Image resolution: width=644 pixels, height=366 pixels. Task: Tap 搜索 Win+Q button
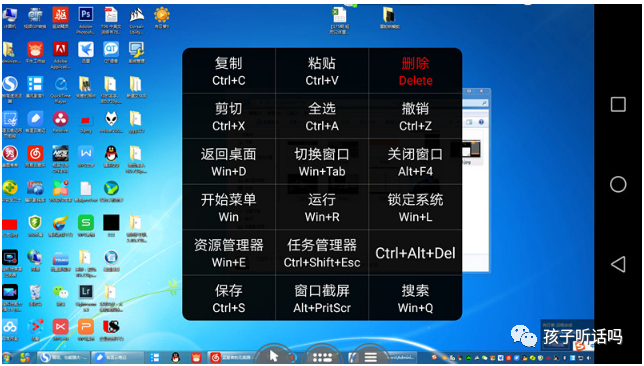pos(415,298)
